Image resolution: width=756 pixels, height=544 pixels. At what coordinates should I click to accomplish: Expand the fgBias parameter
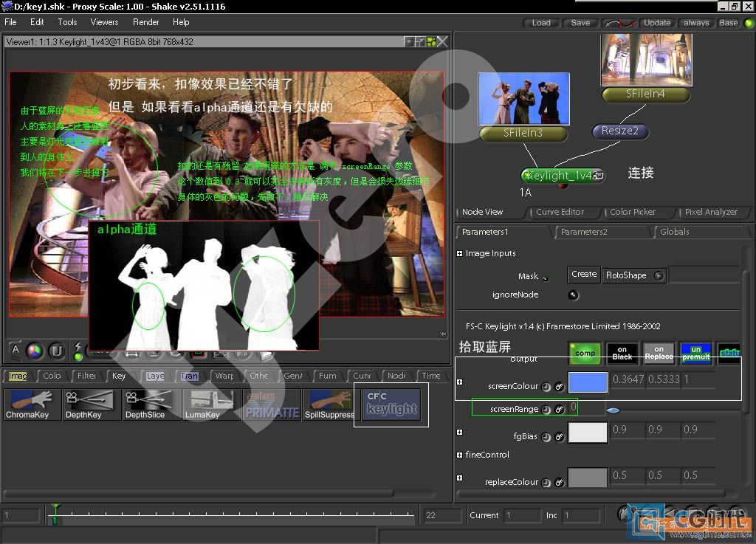459,433
